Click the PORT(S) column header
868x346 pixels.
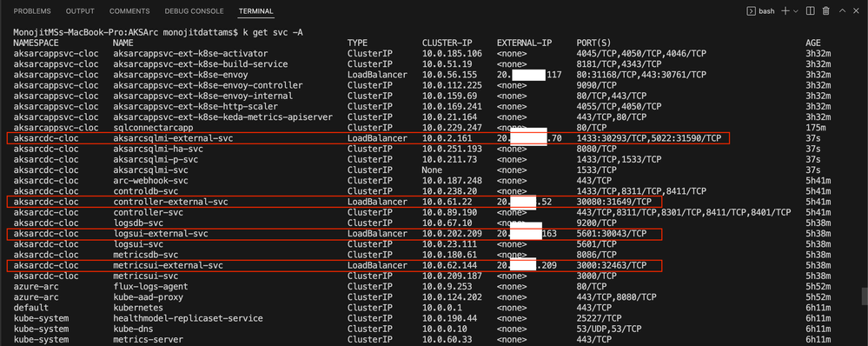tap(594, 43)
